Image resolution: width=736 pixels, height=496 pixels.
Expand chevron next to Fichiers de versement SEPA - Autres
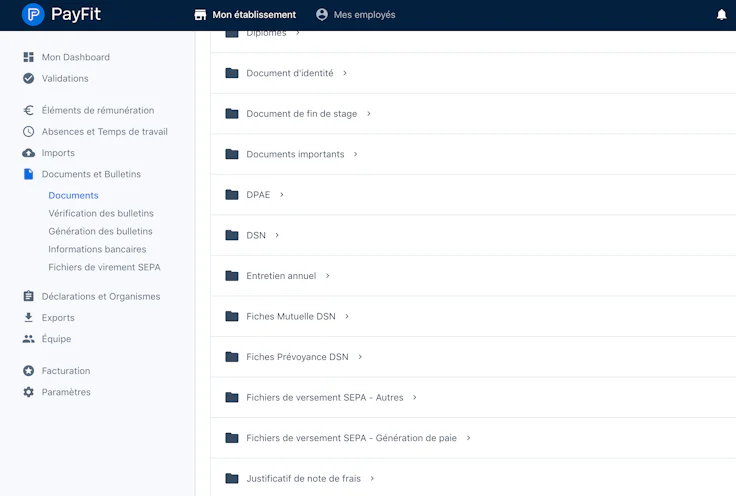coord(414,397)
